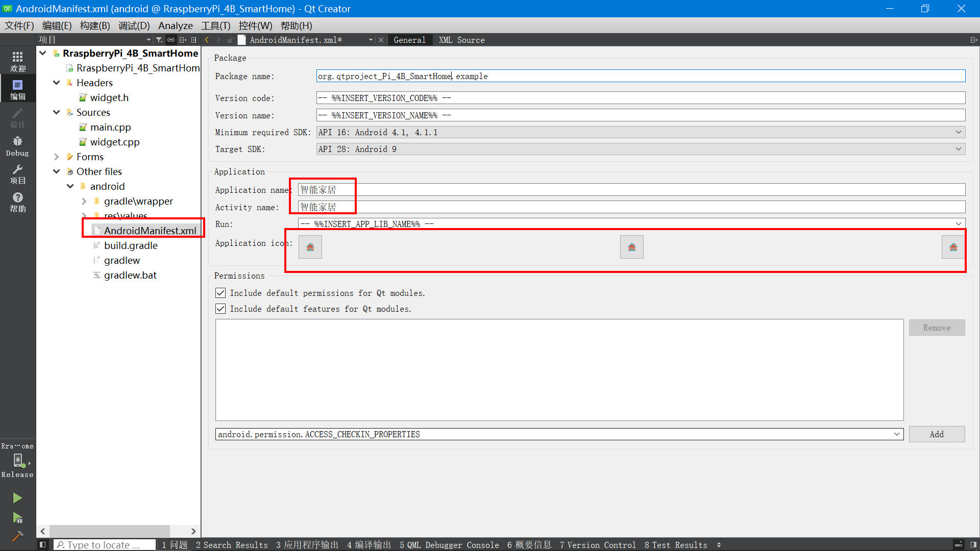The image size is (980, 551).
Task: Switch to XML Source tab
Action: 461,40
